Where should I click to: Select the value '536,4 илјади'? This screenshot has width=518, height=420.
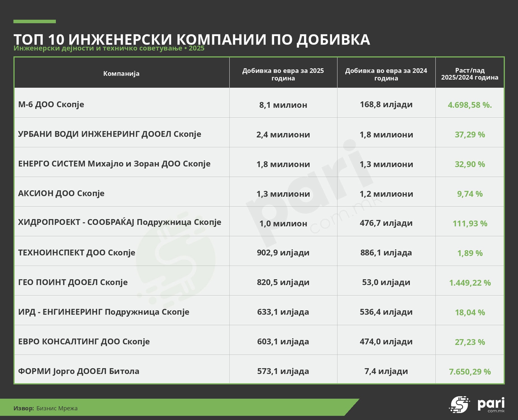coord(386,312)
